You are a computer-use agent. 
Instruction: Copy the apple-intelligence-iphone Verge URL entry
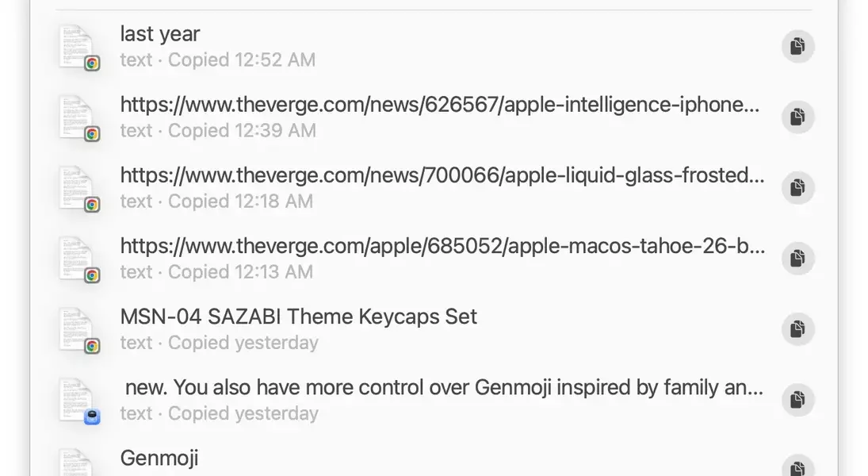tap(797, 117)
